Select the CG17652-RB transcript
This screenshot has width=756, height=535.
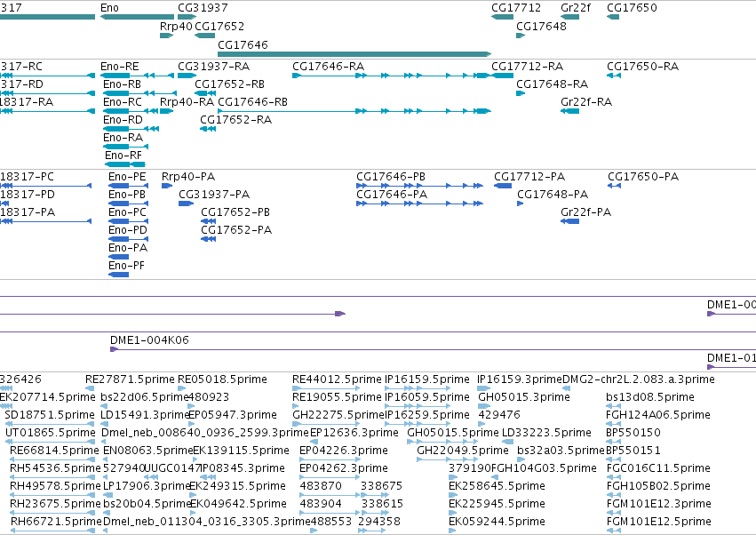[x=205, y=93]
